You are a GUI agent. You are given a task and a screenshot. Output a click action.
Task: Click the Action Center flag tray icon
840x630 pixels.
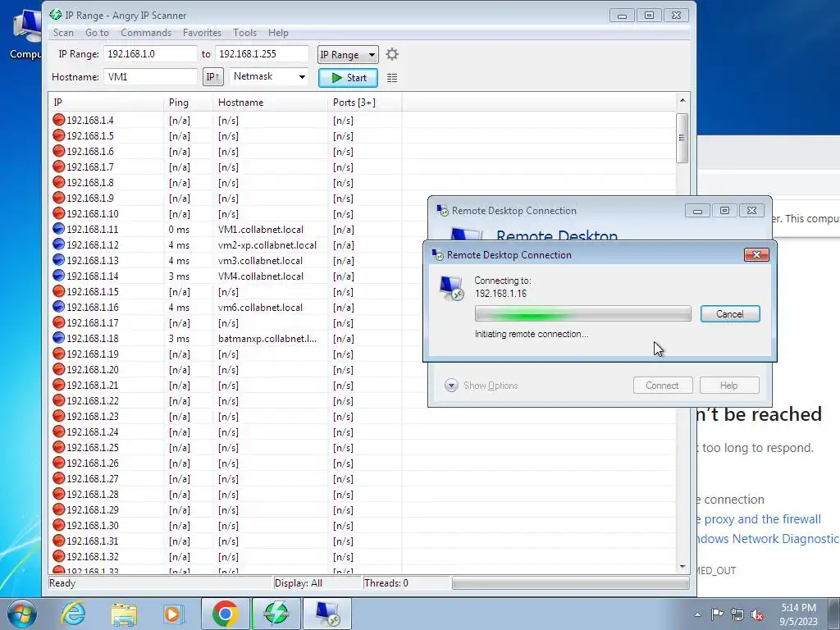coord(717,614)
